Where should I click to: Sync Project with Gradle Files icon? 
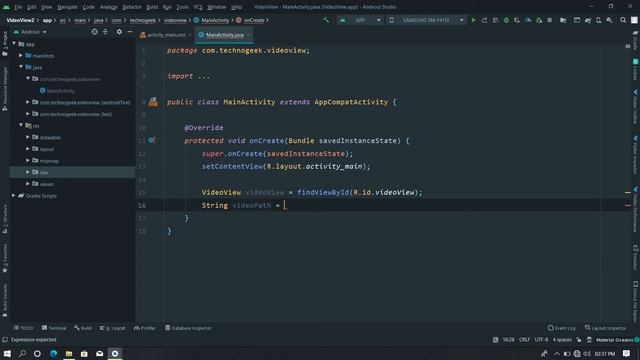point(588,20)
